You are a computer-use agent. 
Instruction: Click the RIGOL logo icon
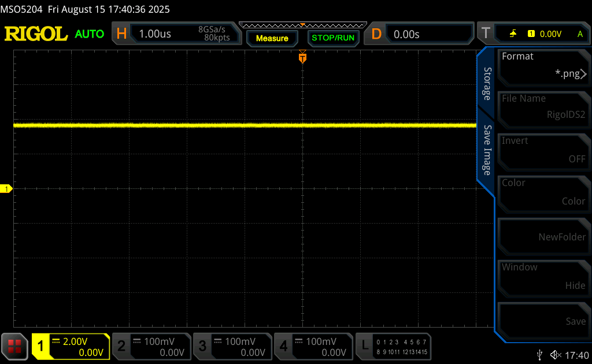click(x=36, y=34)
